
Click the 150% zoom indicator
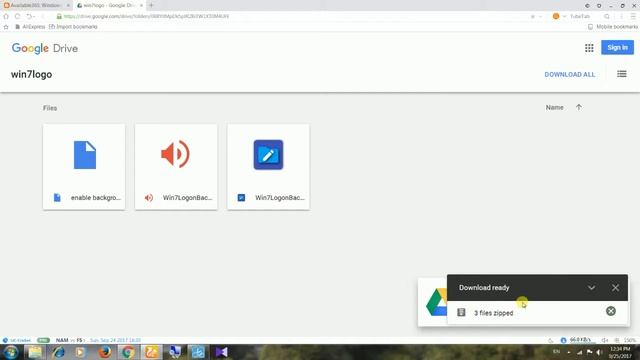629,340
